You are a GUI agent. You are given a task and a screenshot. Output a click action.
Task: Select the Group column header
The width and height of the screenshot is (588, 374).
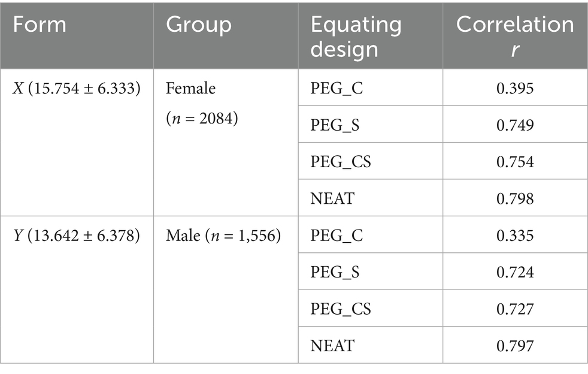point(198,25)
